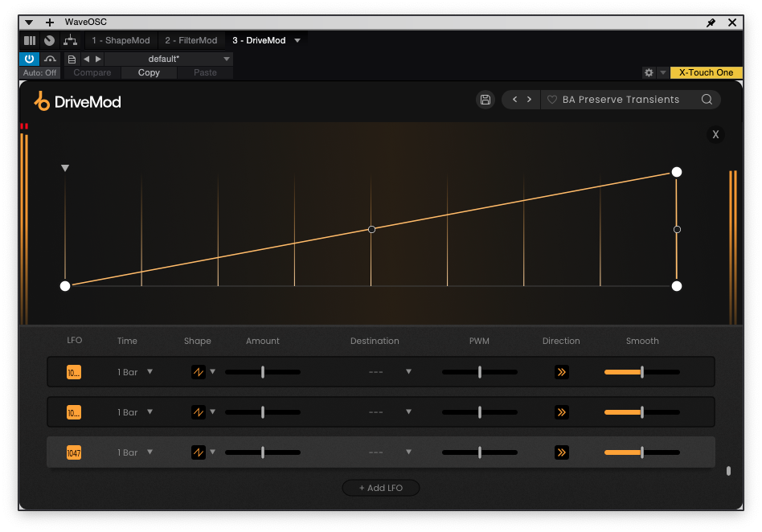Viewport: 762px width, 532px height.
Task: Toggle the 1047 LFO badge
Action: click(x=74, y=452)
